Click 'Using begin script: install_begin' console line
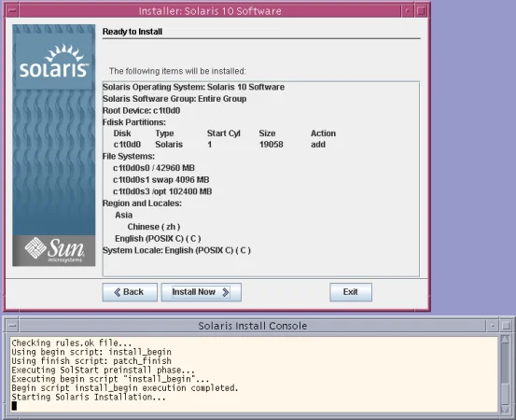 (91, 352)
